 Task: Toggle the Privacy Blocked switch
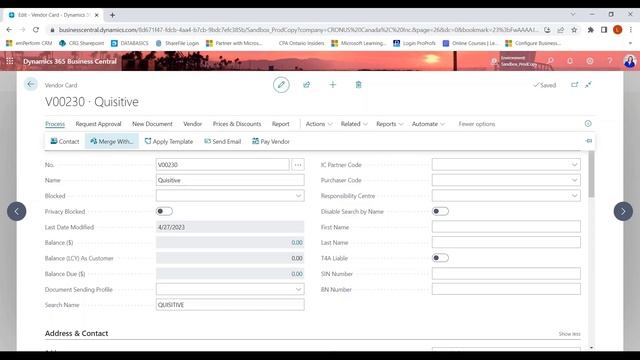tap(164, 211)
